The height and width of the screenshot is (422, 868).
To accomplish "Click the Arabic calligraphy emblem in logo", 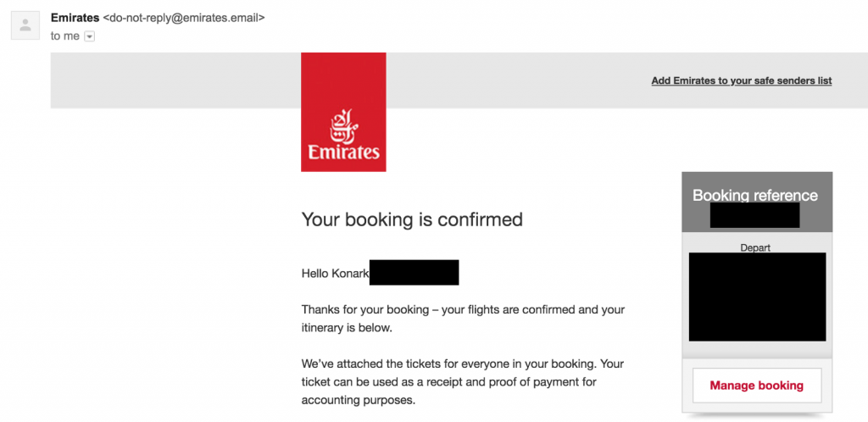I will pyautogui.click(x=344, y=126).
